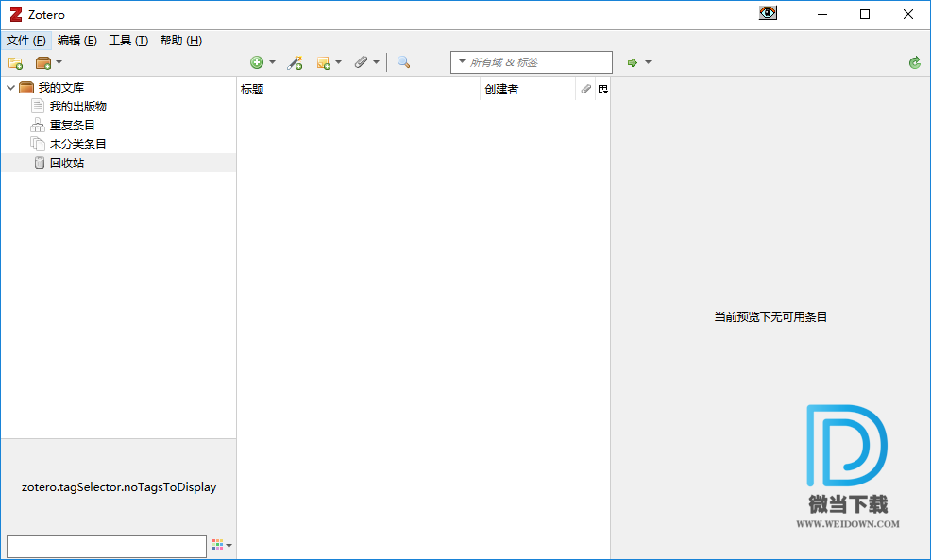
Task: Click the eye icon in title bar
Action: click(x=768, y=13)
